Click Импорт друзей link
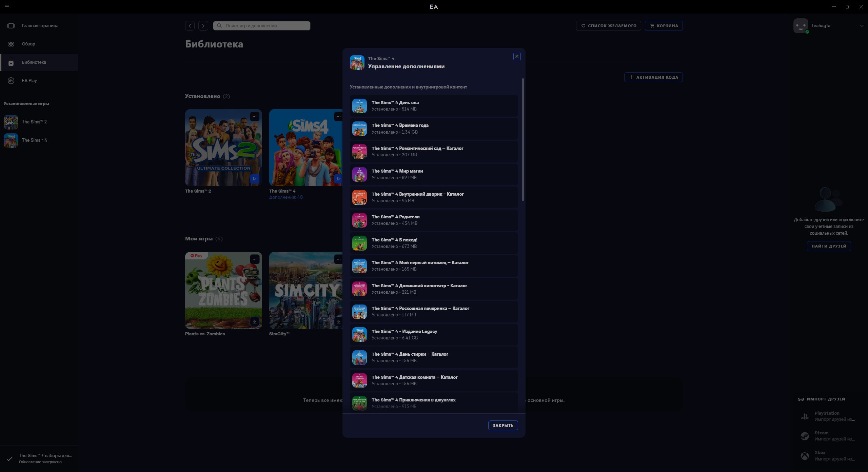 pos(821,399)
